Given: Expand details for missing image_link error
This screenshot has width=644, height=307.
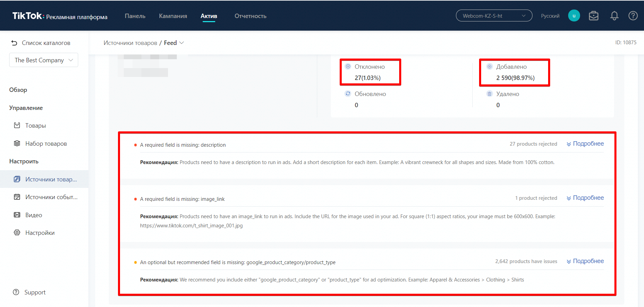Looking at the screenshot, I should [x=585, y=198].
